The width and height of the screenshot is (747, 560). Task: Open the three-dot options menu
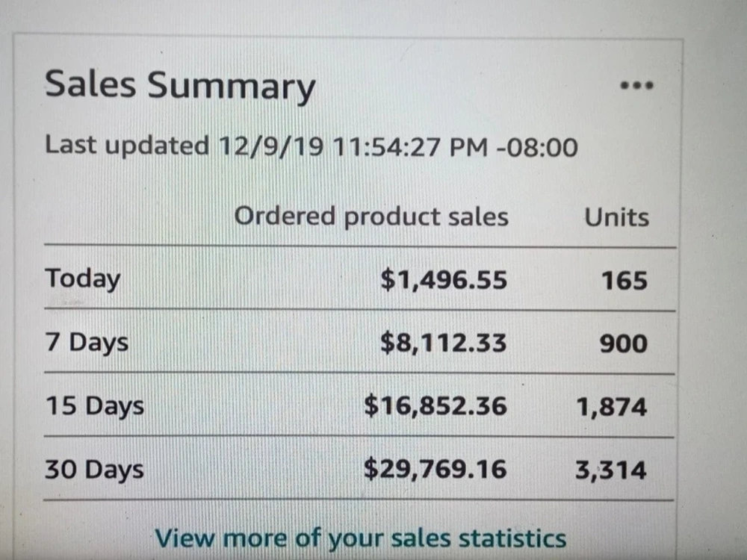point(636,86)
